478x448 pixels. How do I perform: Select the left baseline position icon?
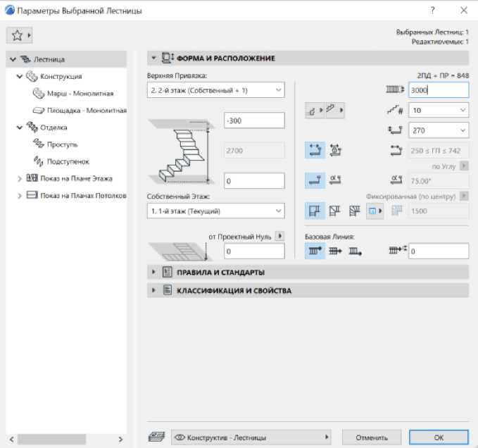315,250
